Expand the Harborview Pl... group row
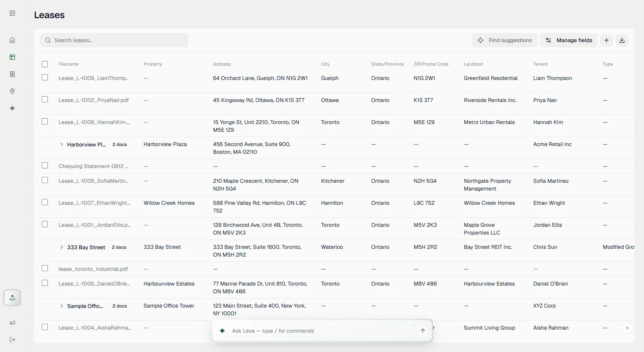The height and width of the screenshot is (352, 644). tap(62, 145)
